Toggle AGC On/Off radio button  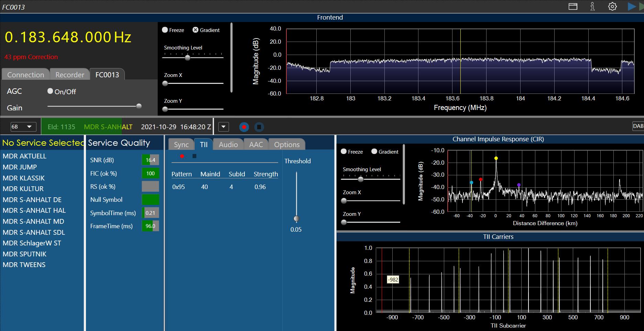click(x=50, y=91)
